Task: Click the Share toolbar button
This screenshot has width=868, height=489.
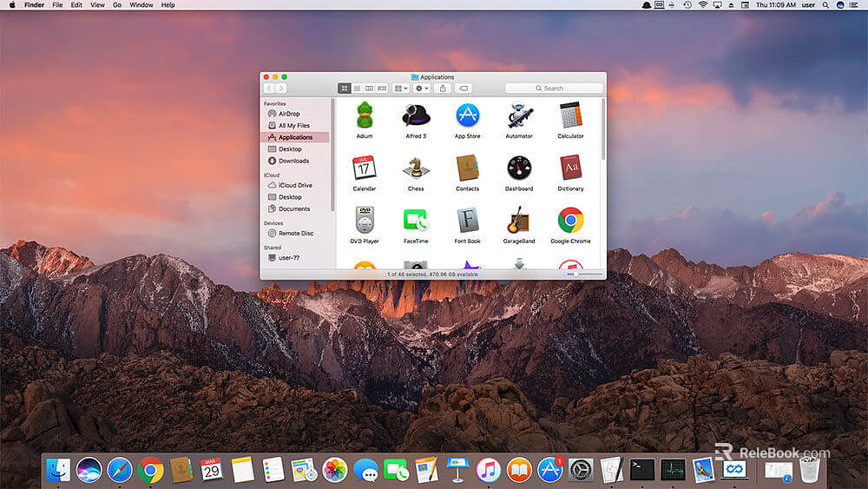Action: pyautogui.click(x=443, y=89)
